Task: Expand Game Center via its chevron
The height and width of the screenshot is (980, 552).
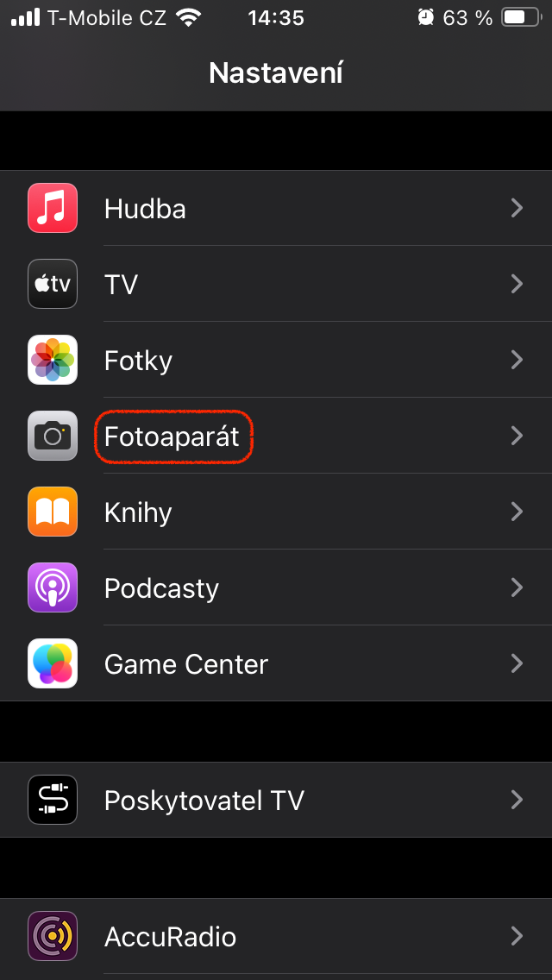Action: point(517,663)
